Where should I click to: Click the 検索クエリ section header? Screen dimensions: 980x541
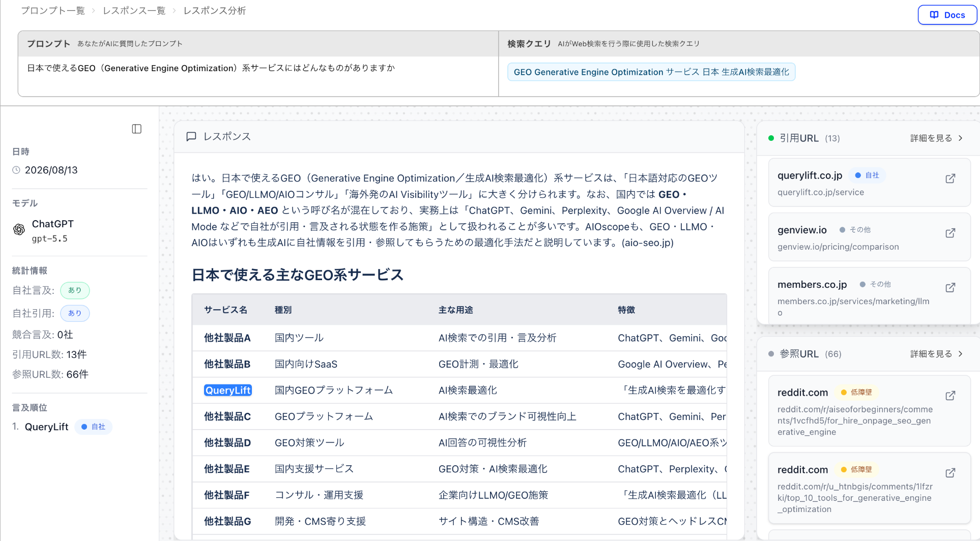[x=529, y=44]
